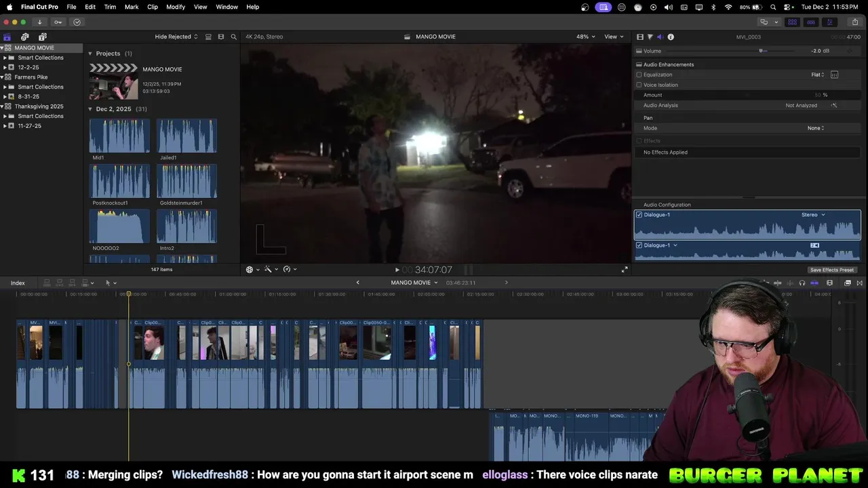Toggle the Volume keyframe button
868x488 pixels.
click(851, 51)
